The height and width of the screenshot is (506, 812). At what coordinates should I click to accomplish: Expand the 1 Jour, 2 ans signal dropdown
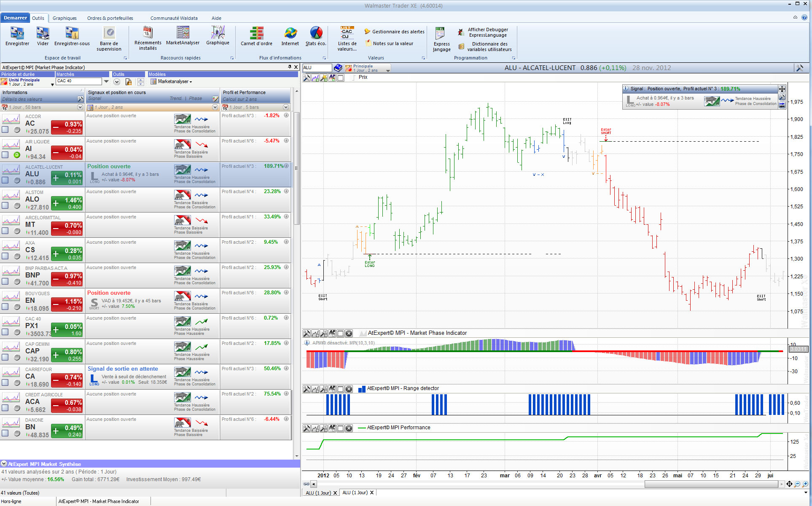pyautogui.click(x=215, y=108)
